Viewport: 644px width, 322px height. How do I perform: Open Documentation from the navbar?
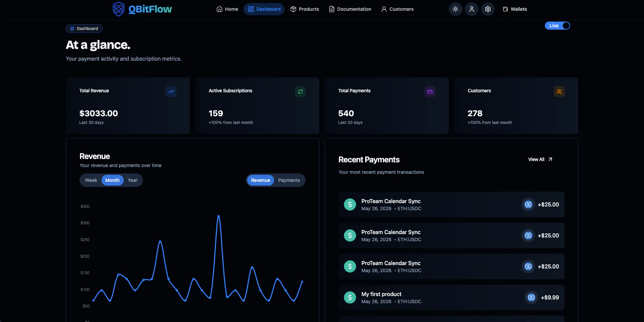point(350,9)
